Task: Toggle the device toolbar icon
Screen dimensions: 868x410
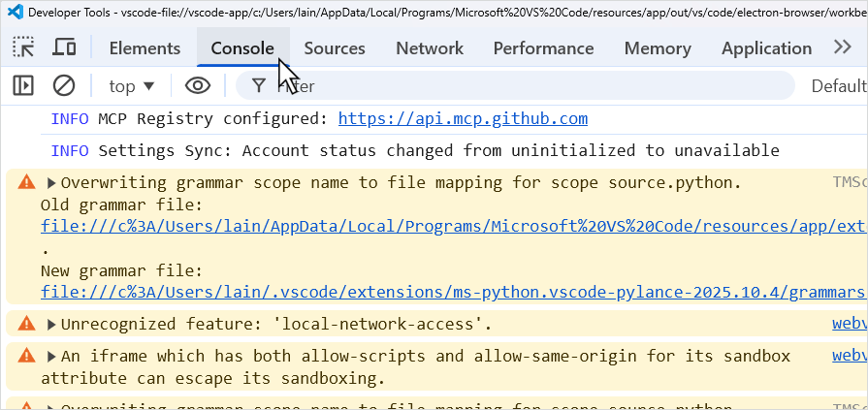Action: coord(64,47)
